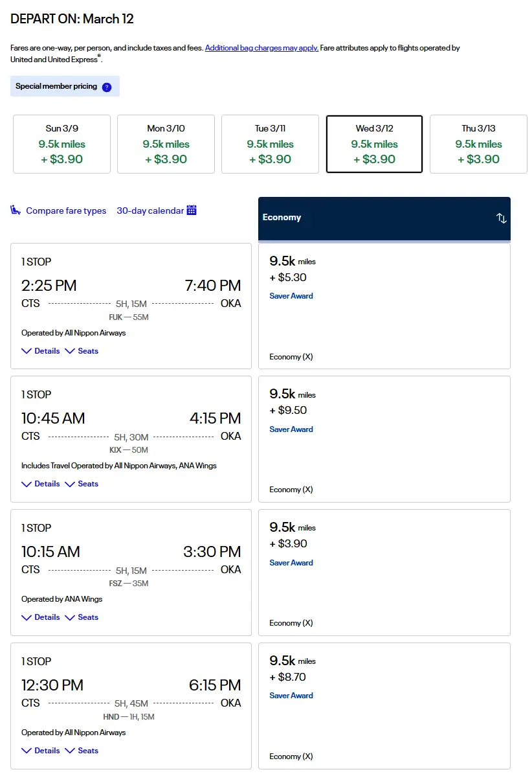Click the 30-day calendar grid icon
This screenshot has width=532, height=774.
coord(192,210)
